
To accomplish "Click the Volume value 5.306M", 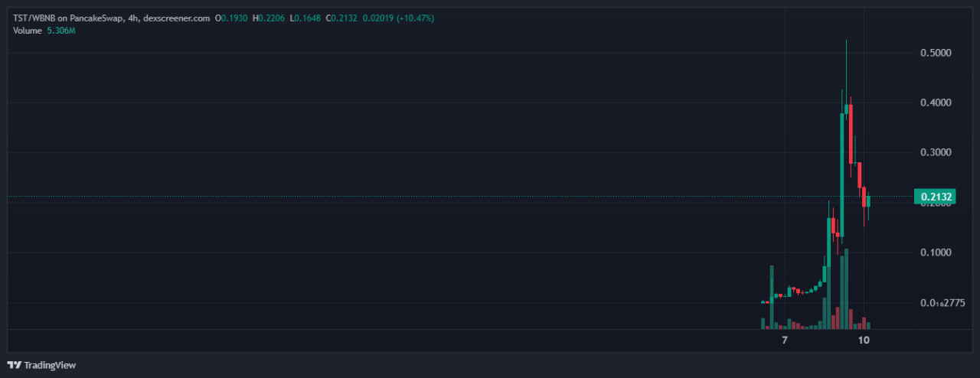I will click(x=61, y=31).
